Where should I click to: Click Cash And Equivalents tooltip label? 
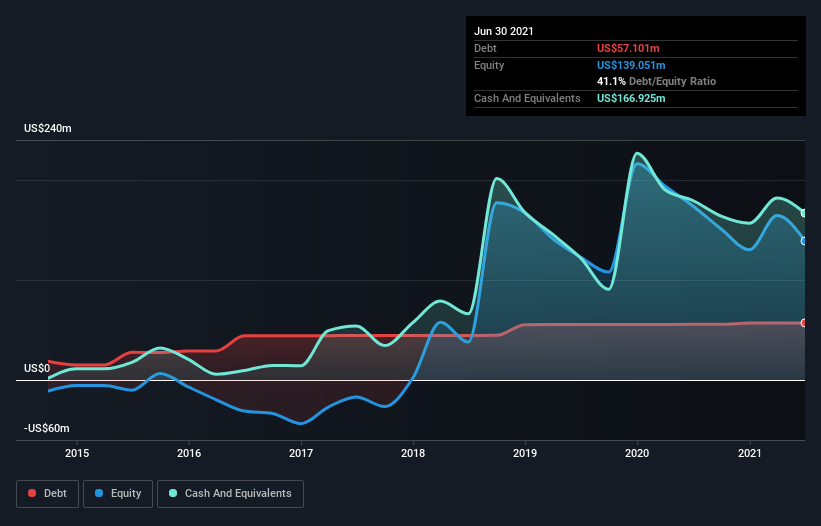pos(527,98)
